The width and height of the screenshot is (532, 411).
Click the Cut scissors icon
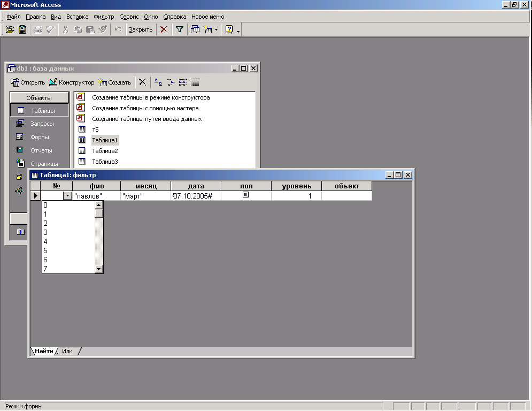(x=65, y=29)
